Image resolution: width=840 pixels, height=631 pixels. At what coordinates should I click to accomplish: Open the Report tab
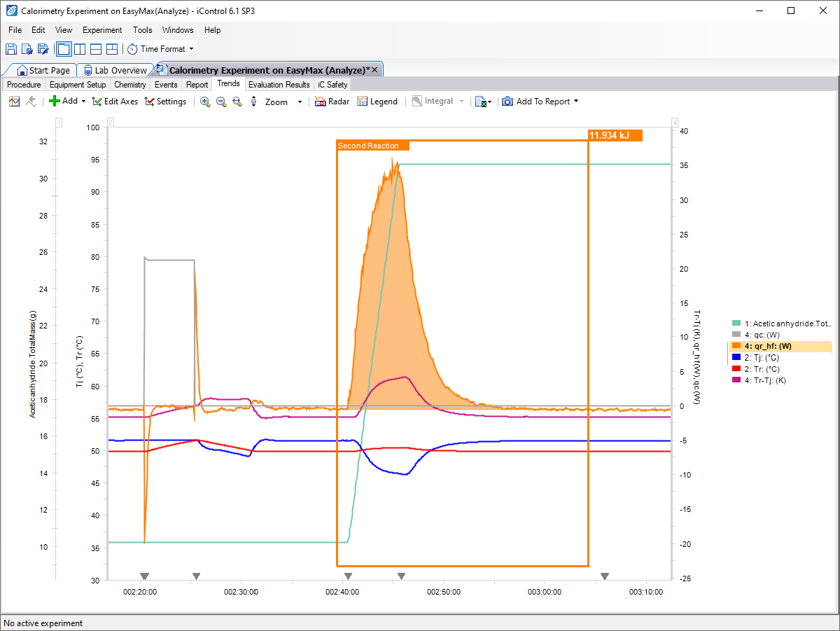click(x=197, y=85)
